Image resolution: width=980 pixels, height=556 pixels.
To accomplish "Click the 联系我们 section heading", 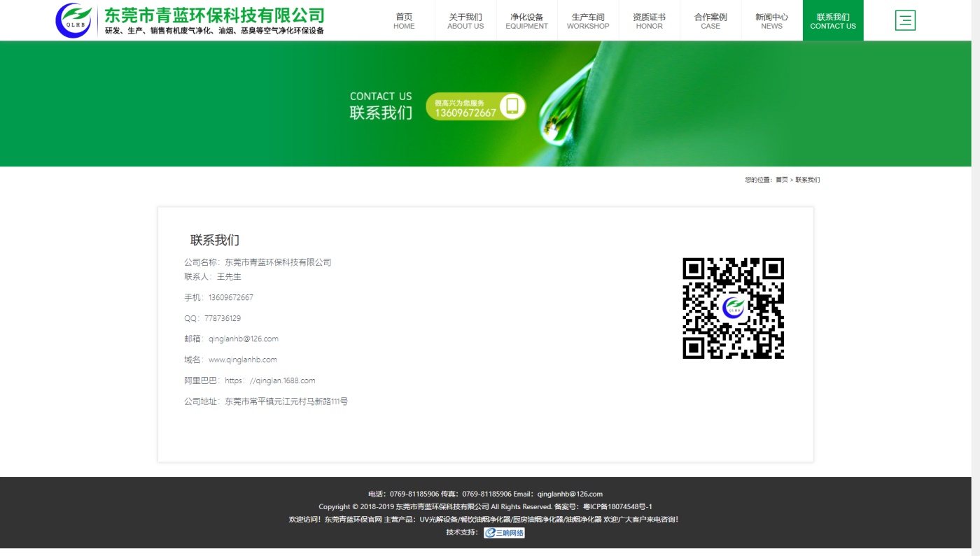I will [215, 240].
